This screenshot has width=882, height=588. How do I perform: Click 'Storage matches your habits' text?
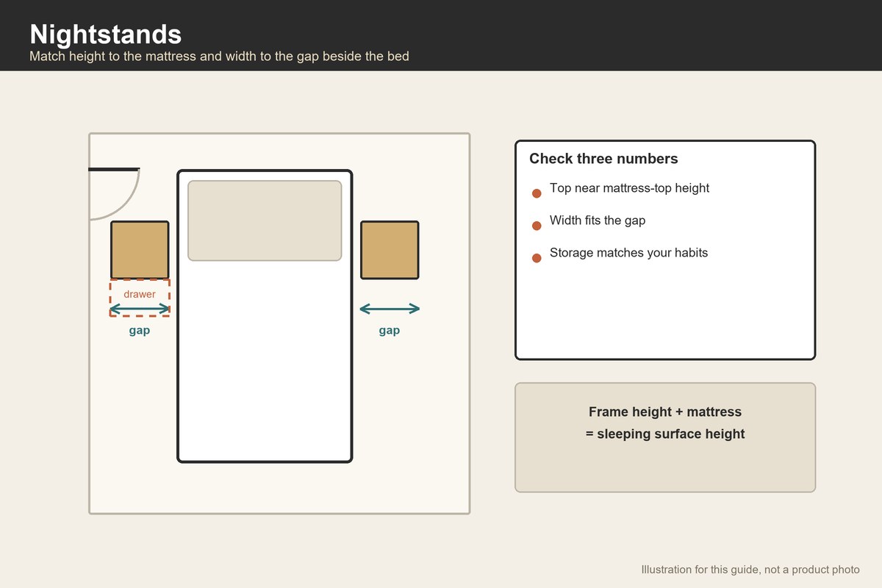click(x=628, y=253)
